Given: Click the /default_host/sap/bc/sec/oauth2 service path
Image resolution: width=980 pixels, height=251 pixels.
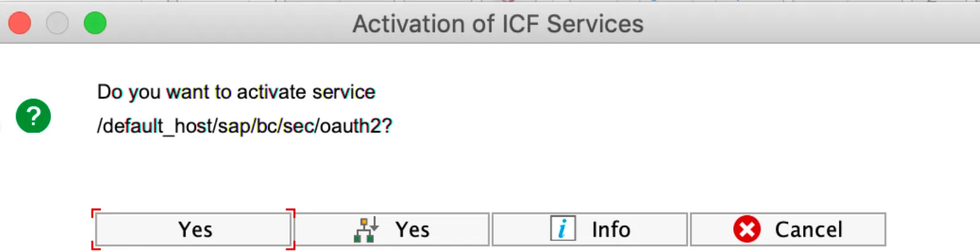Looking at the screenshot, I should [x=244, y=126].
